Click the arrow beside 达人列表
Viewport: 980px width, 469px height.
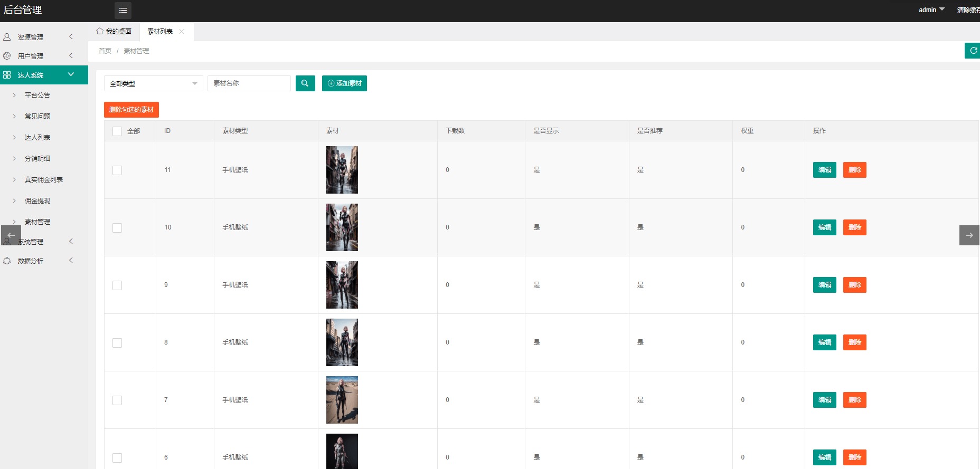[14, 138]
